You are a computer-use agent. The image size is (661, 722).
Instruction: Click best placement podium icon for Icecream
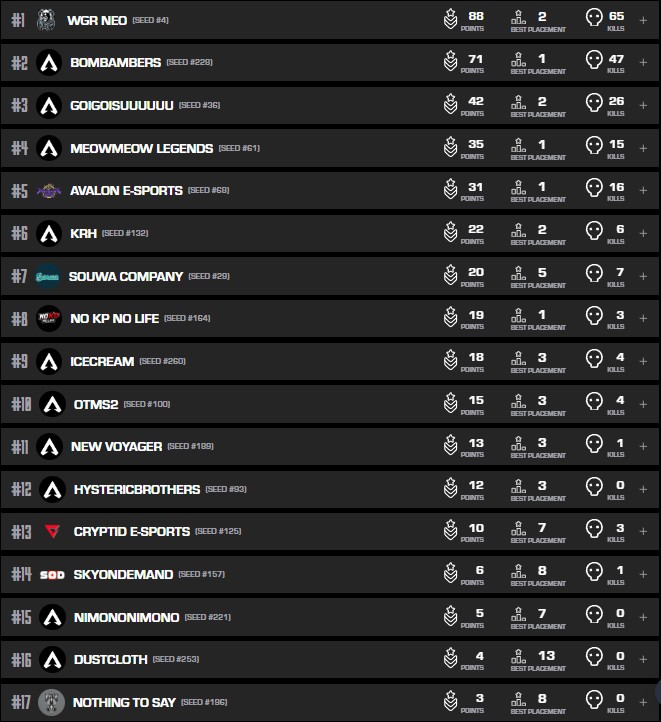(x=518, y=361)
